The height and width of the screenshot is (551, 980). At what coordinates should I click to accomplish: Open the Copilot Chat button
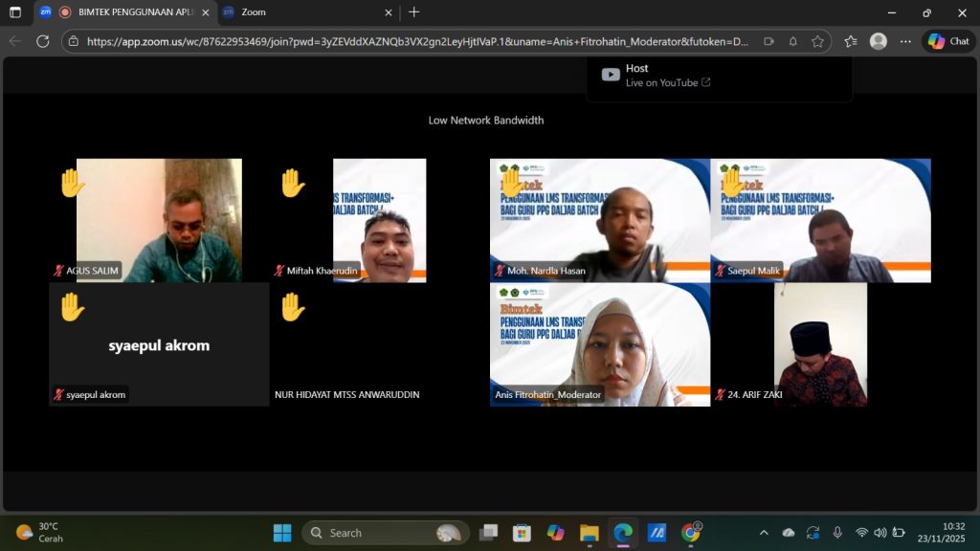pyautogui.click(x=948, y=41)
